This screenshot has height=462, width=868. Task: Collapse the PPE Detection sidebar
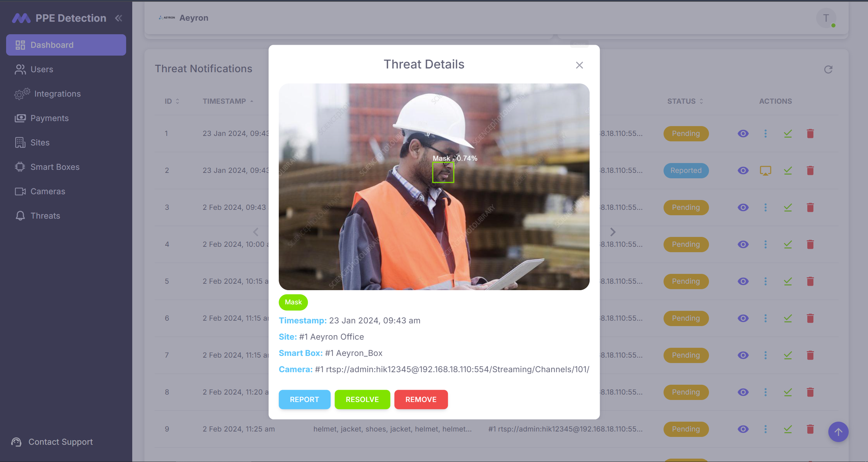coord(118,18)
